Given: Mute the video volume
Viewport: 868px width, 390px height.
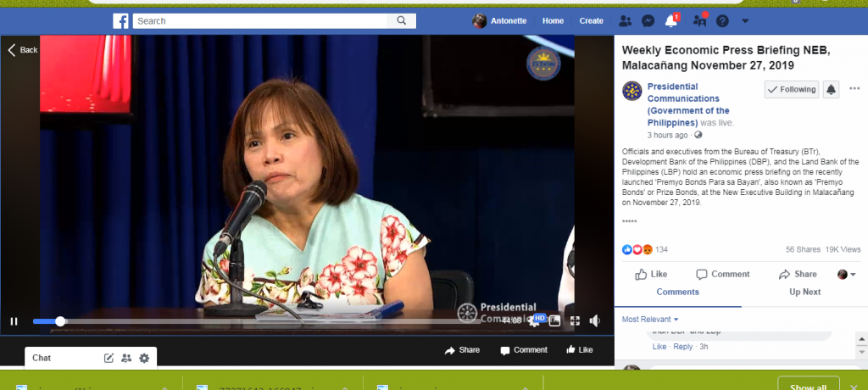Looking at the screenshot, I should pos(595,320).
